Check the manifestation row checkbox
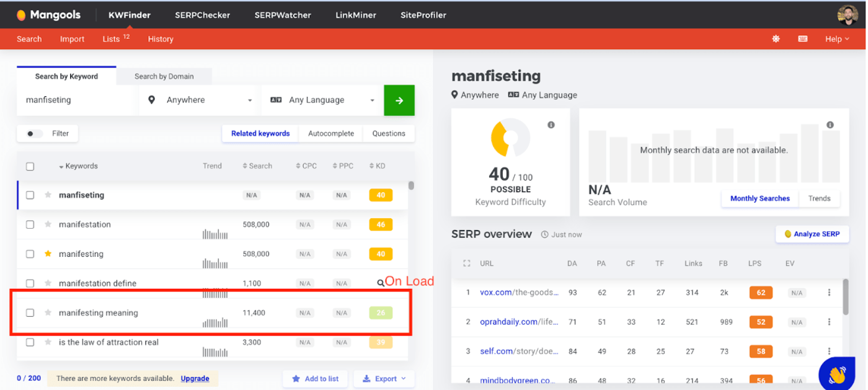The width and height of the screenshot is (868, 390). (x=30, y=224)
